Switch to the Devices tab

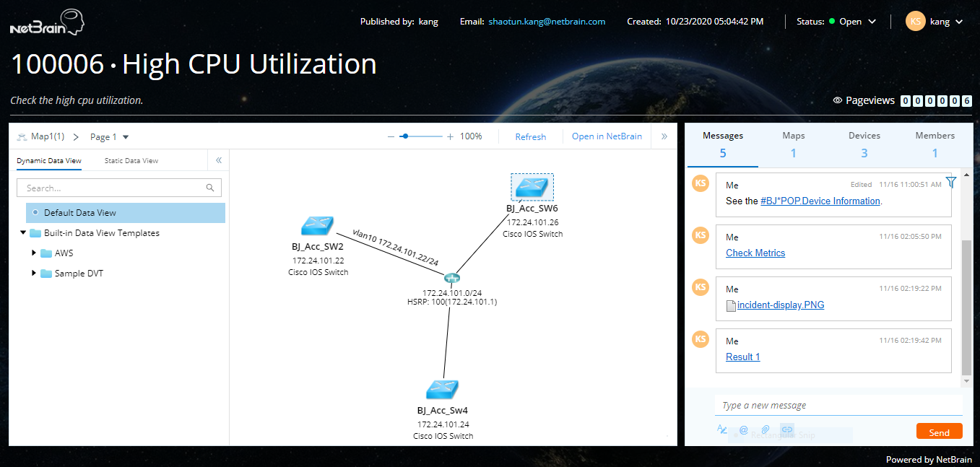[x=864, y=144]
